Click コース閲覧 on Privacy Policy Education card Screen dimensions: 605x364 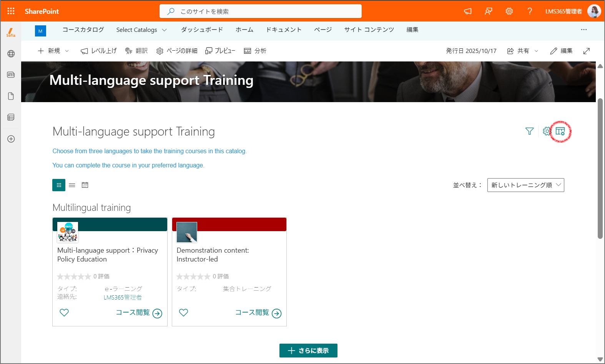139,313
